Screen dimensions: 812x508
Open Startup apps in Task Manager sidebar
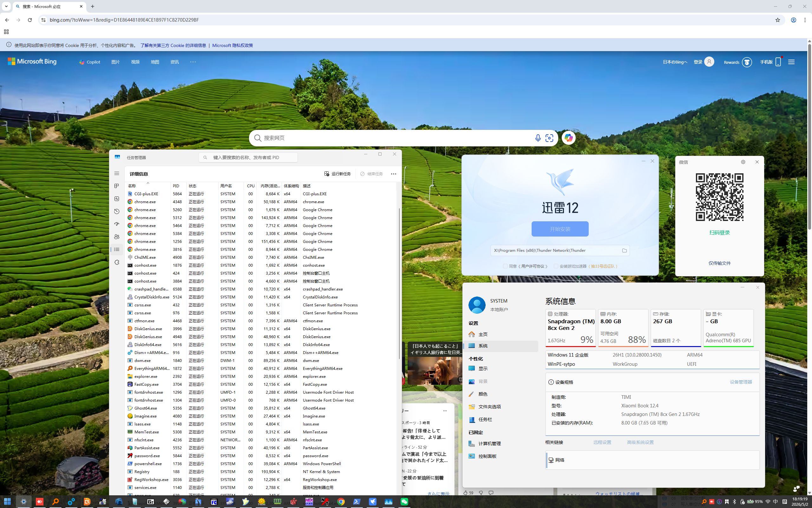point(116,224)
